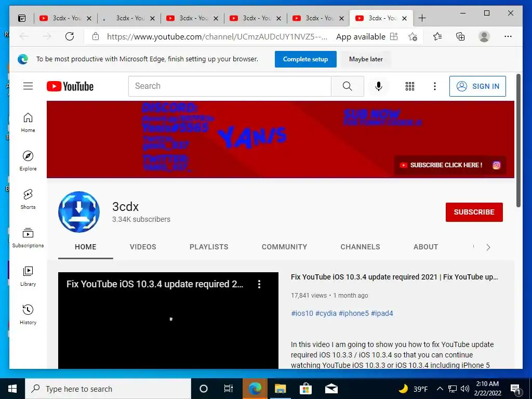Select the PLAYLISTS tab

click(209, 247)
